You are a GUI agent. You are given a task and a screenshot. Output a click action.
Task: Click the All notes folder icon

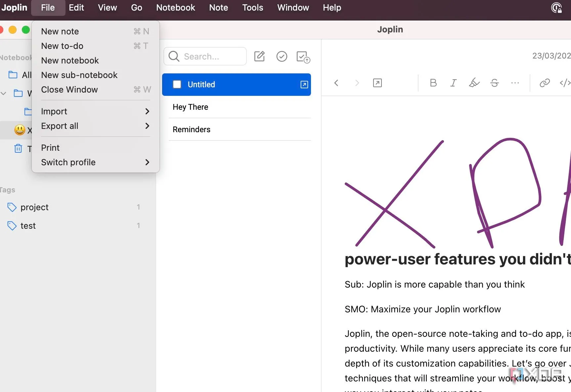tap(13, 75)
